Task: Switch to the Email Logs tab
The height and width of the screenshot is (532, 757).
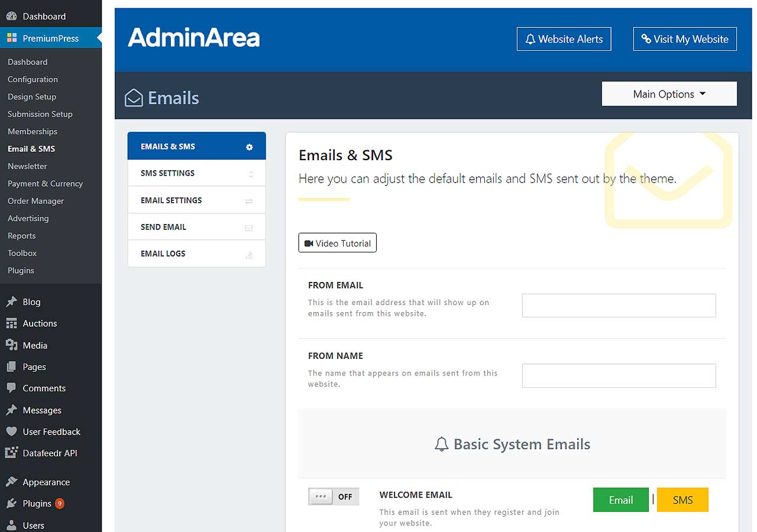Action: [196, 254]
